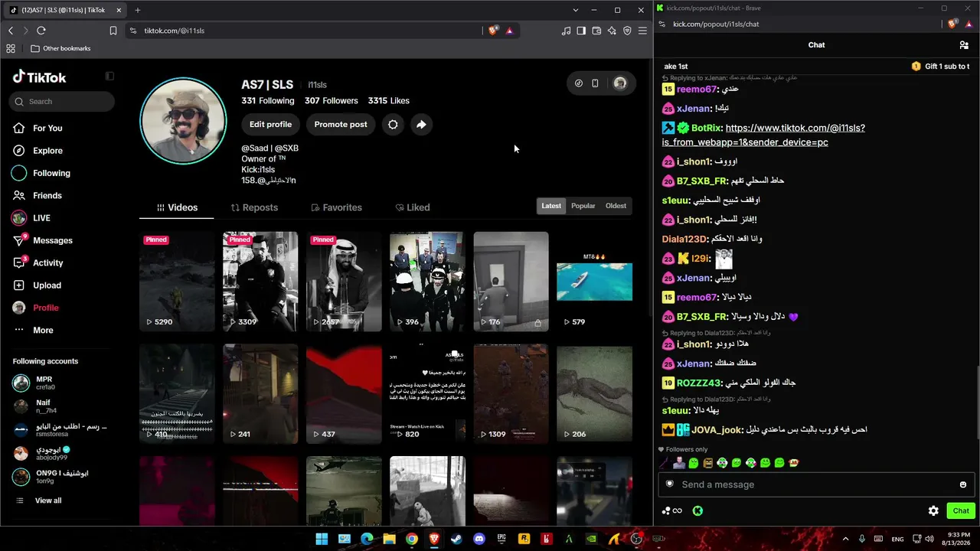Click the Edit profile button

(x=270, y=125)
